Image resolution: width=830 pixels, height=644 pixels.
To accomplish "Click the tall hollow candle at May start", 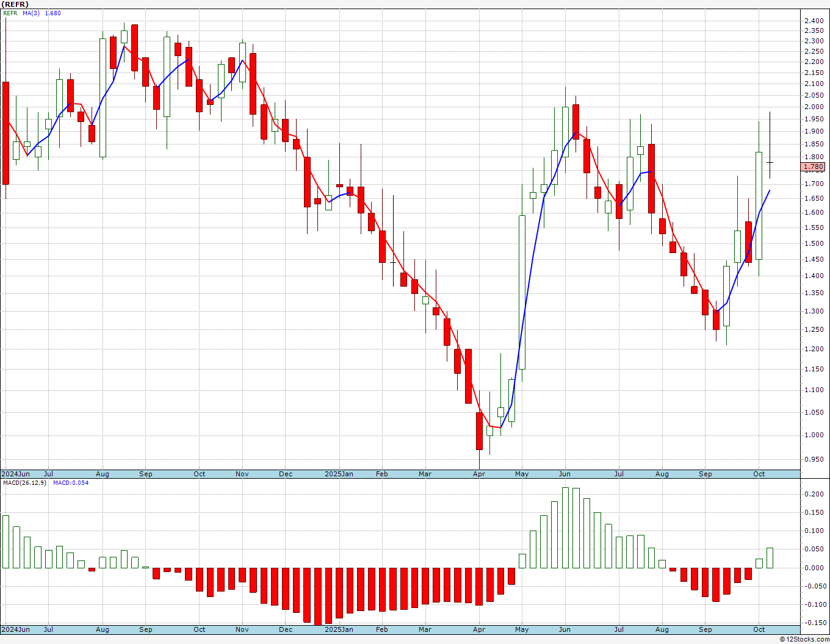I will click(522, 292).
